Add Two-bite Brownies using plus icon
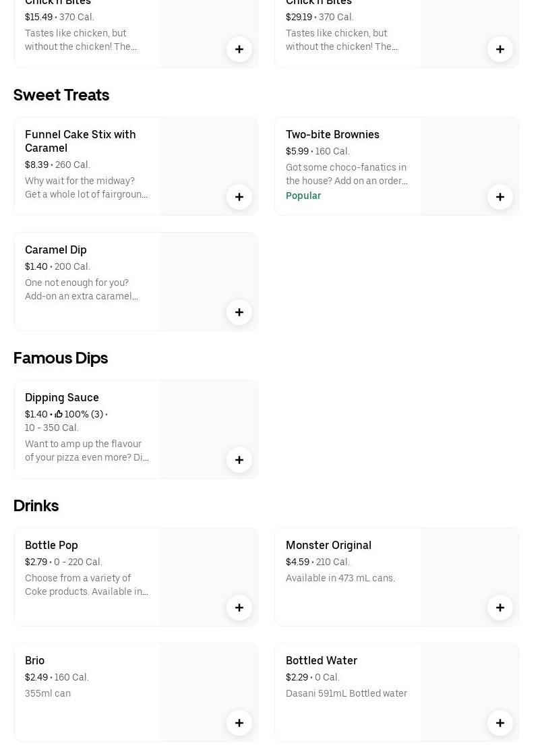Screen dimensions: 542x756 click(x=500, y=197)
